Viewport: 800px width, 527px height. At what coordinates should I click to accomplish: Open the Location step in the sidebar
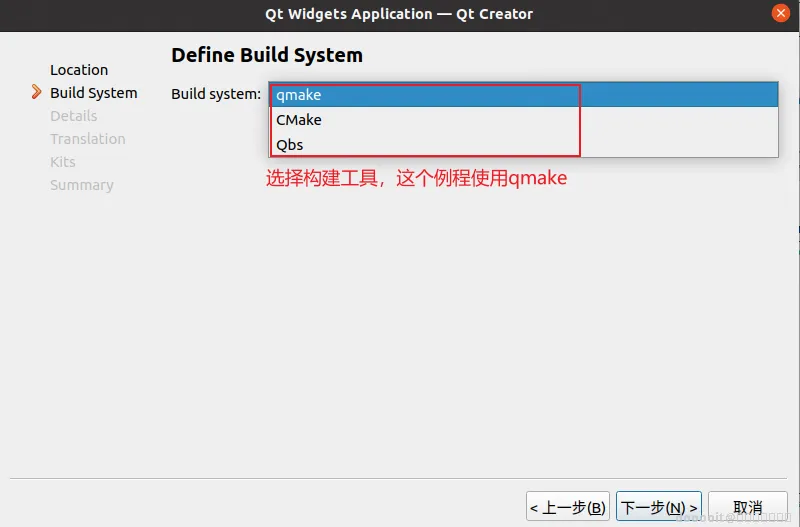click(x=79, y=70)
